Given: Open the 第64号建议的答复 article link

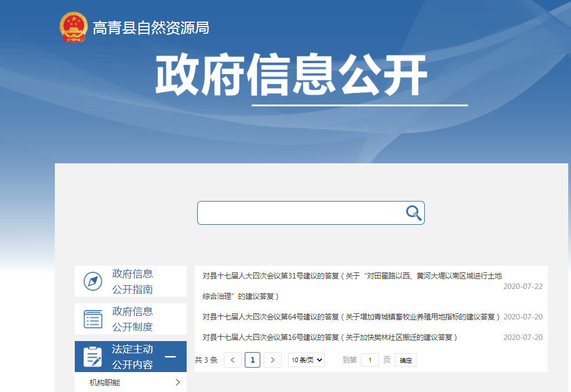Looking at the screenshot, I should coord(351,317).
